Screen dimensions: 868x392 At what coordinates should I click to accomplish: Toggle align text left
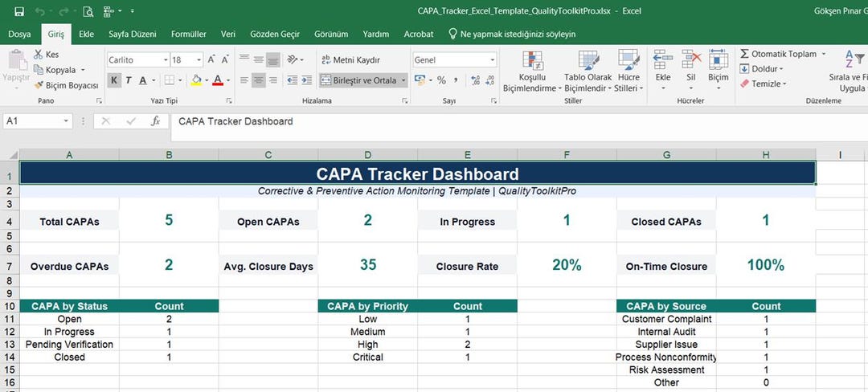tap(244, 80)
